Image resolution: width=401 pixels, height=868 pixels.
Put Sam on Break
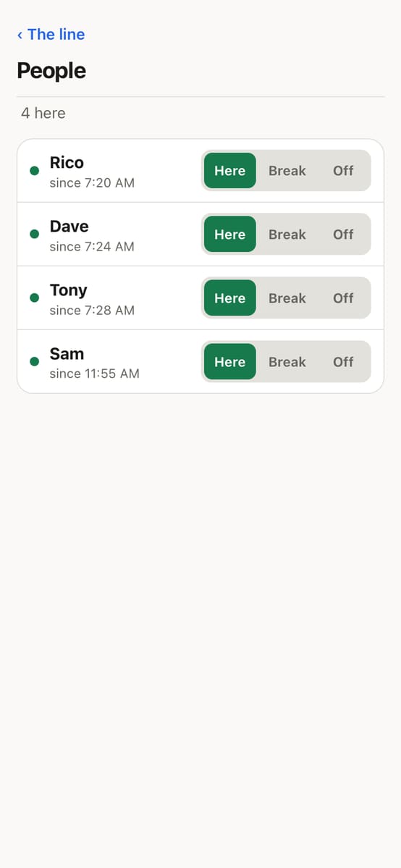(x=287, y=361)
